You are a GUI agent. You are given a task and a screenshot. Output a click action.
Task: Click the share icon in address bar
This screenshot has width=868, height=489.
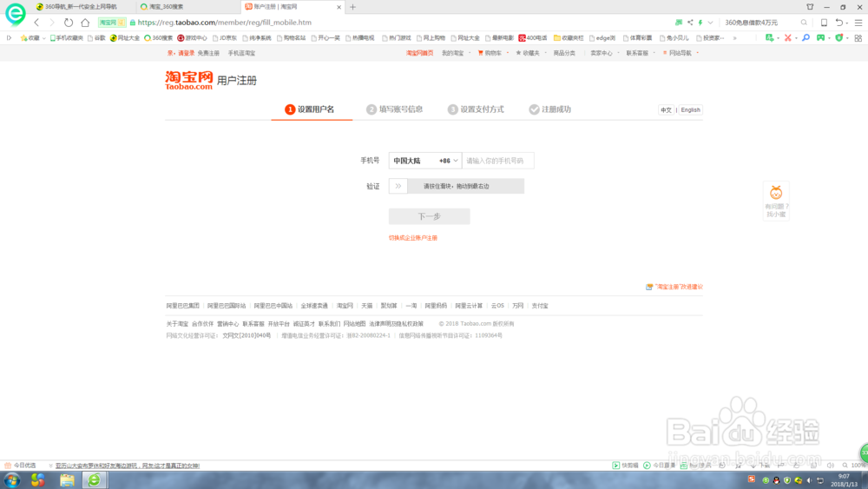point(690,23)
